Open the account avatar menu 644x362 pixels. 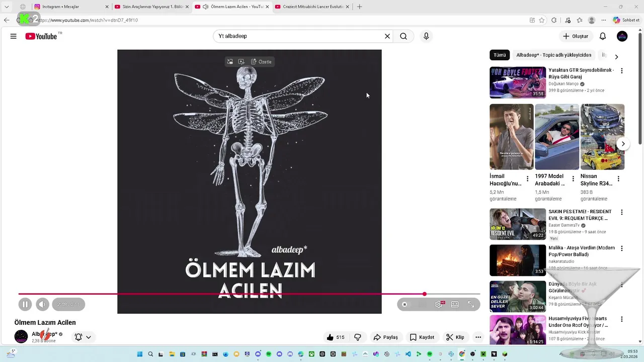coord(622,36)
